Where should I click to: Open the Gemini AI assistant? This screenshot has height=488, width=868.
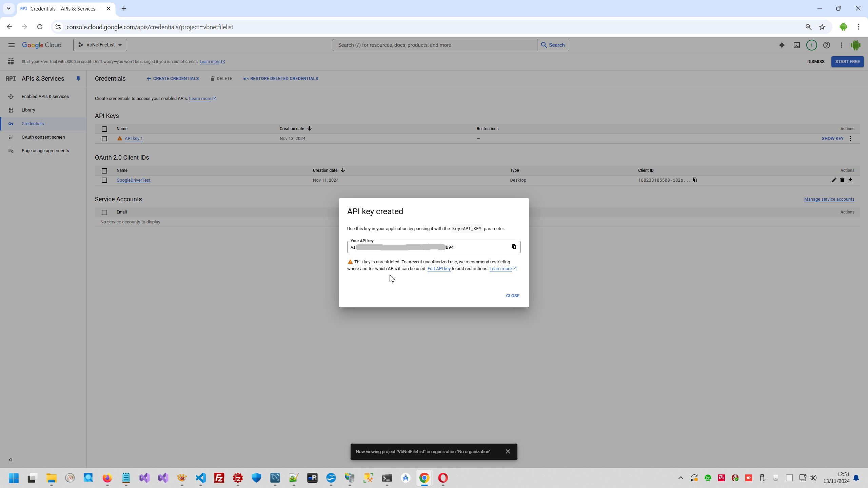pos(782,45)
